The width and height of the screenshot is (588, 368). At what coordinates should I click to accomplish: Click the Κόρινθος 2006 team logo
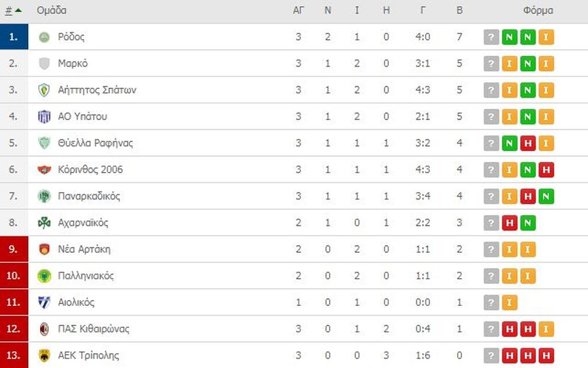point(44,170)
